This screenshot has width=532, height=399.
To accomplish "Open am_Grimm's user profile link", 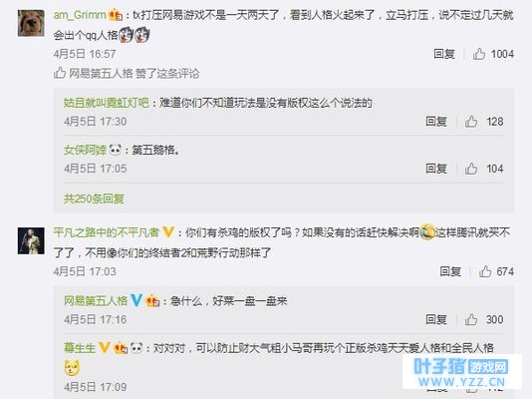I will click(x=80, y=15).
